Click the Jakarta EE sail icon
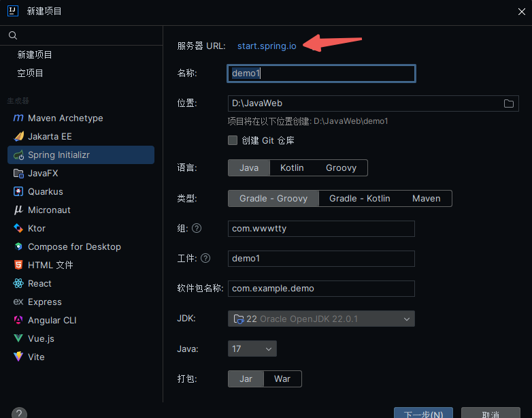This screenshot has width=532, height=418. [x=18, y=137]
